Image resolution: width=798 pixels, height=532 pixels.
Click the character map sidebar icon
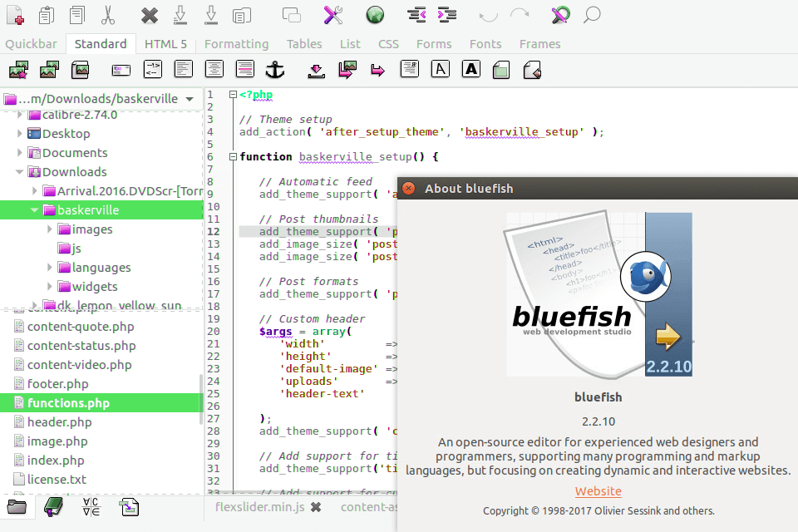point(91,506)
